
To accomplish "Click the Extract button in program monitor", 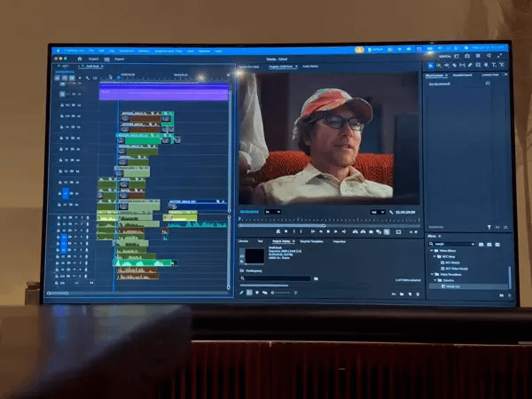I will 363,231.
